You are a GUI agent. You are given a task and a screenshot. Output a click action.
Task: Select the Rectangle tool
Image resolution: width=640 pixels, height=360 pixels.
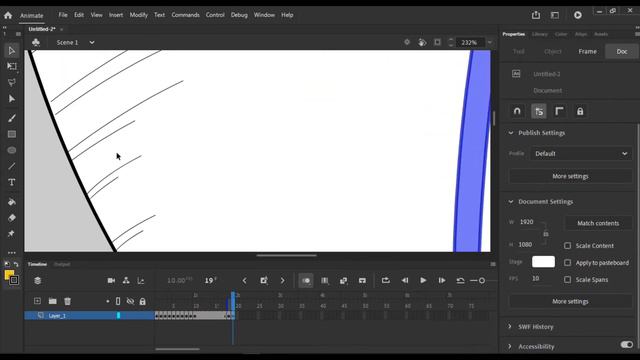pos(11,134)
